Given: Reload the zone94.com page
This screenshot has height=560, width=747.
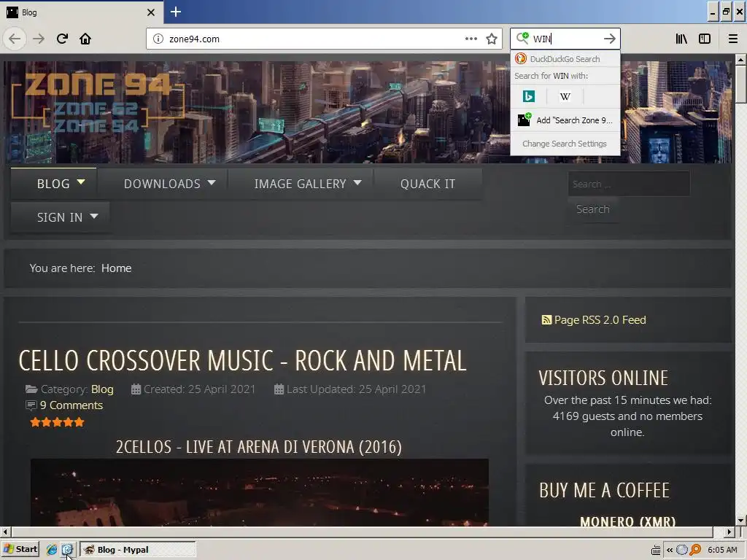Looking at the screenshot, I should (x=62, y=39).
